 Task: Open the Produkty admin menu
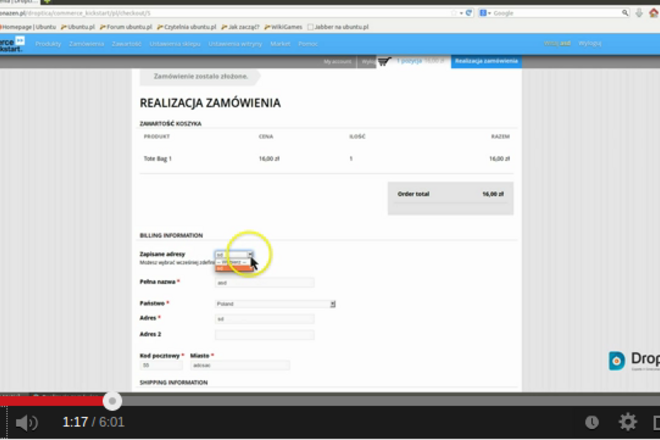(48, 44)
